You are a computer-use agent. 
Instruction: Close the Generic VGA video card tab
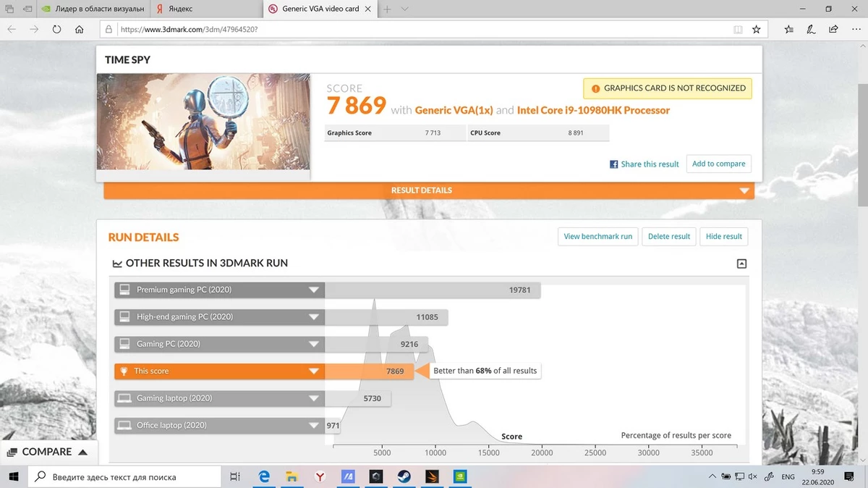pos(368,9)
